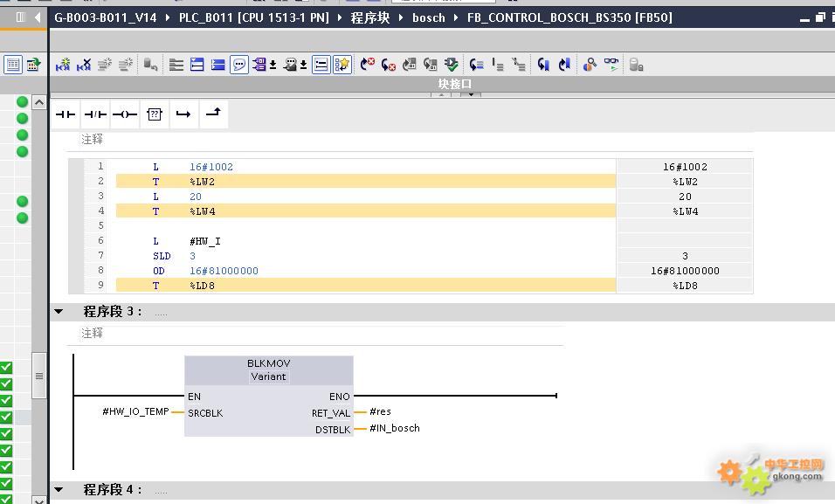This screenshot has height=504, width=835.
Task: Click the table with green arrow icon
Action: (33, 65)
